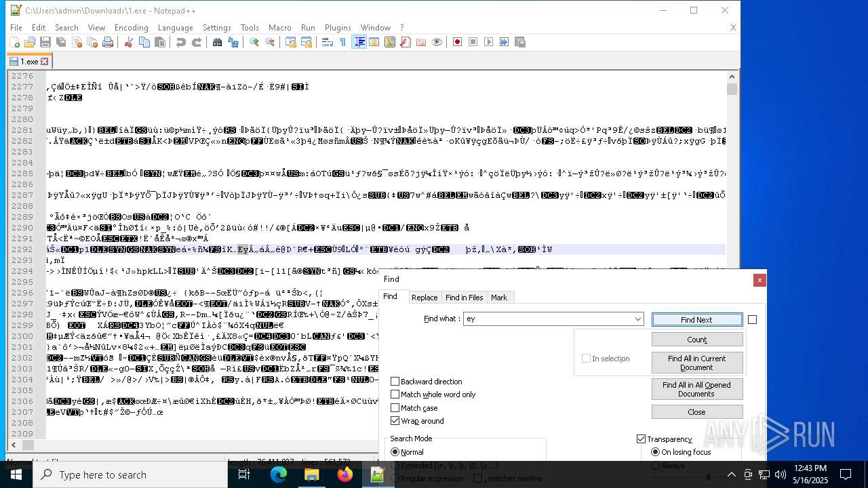Open the Plugins menu
Image resolution: width=868 pixels, height=488 pixels.
tap(338, 28)
